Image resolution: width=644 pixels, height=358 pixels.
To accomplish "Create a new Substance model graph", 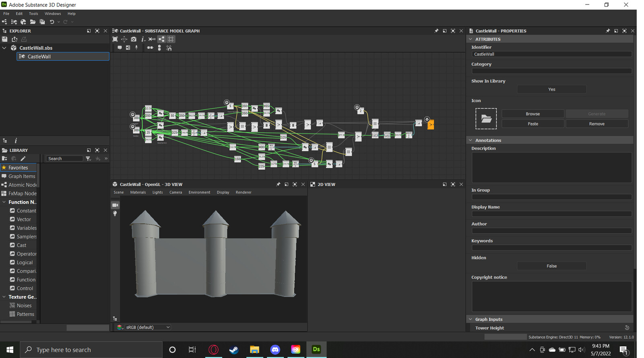I will click(x=14, y=22).
